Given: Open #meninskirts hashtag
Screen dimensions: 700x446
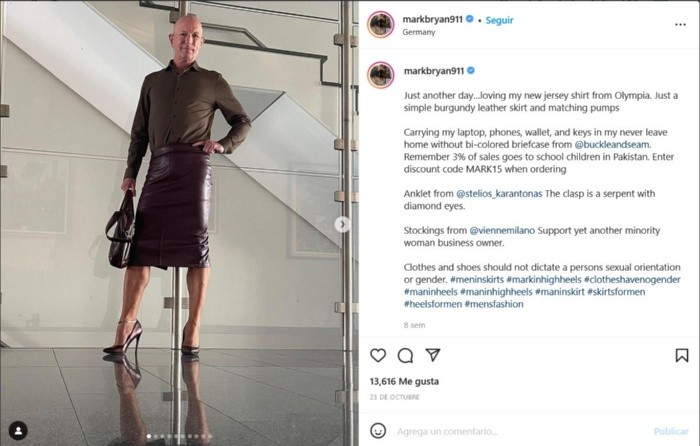Looking at the screenshot, I should tap(477, 279).
